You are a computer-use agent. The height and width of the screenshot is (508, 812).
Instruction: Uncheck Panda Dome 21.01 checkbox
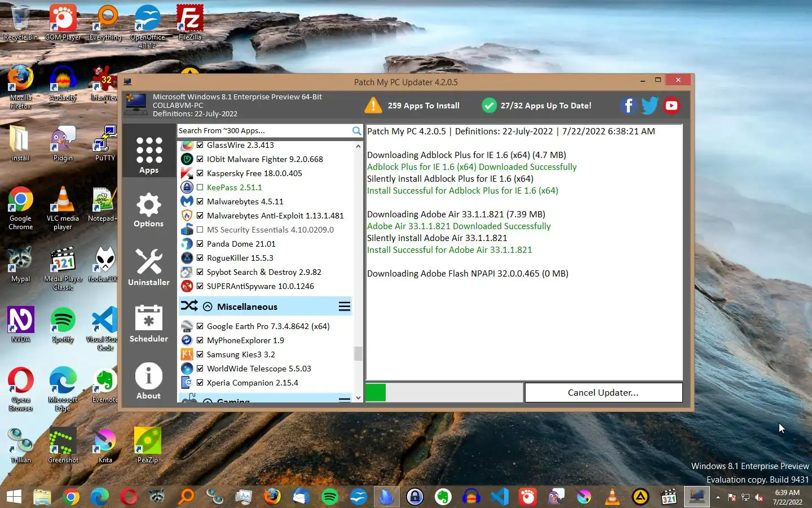[200, 244]
